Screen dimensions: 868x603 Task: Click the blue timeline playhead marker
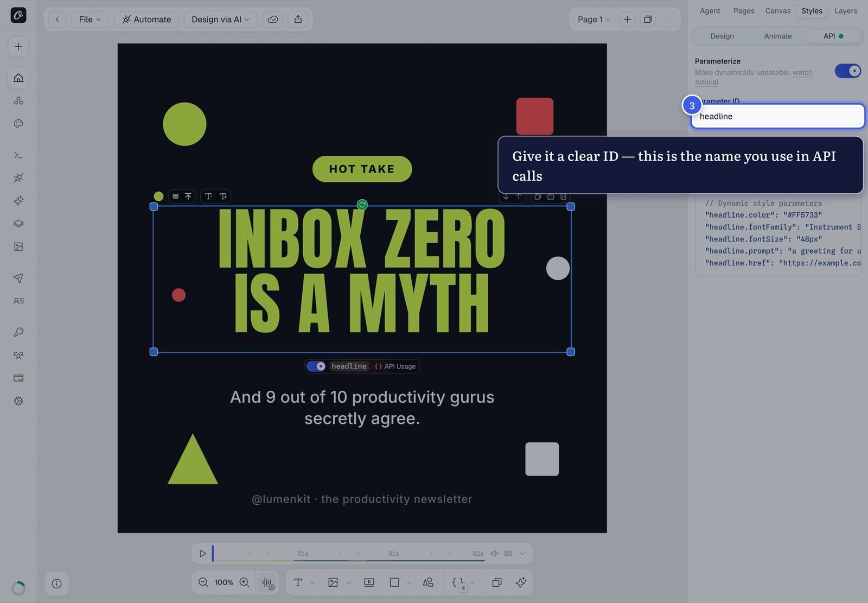213,553
